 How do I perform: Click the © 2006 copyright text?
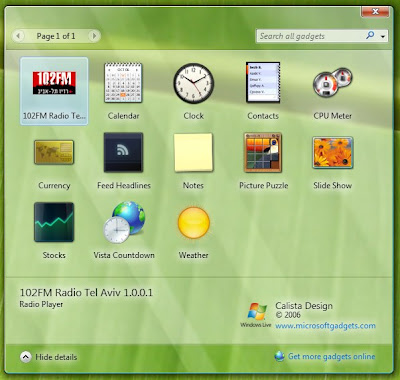tap(288, 315)
